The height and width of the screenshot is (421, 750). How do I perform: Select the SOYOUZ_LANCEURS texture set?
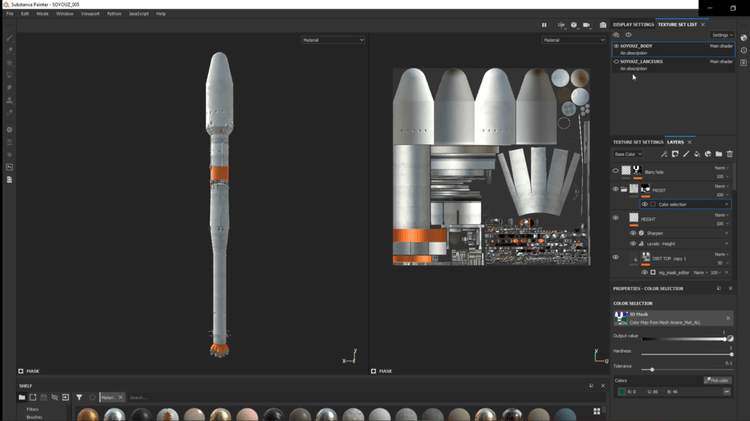673,65
